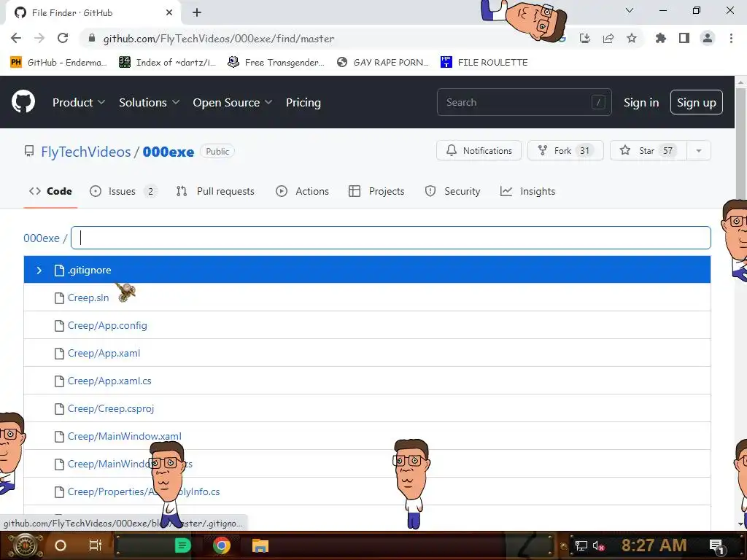This screenshot has height=560, width=747.
Task: Click the site lock icon
Action: [x=92, y=38]
